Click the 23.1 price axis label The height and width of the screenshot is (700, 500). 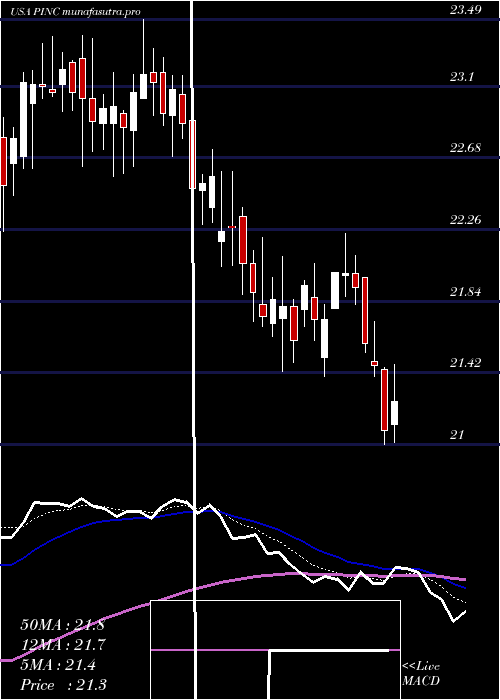click(462, 77)
